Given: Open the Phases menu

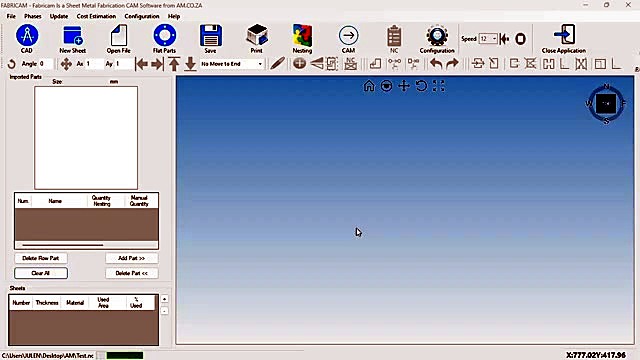Looking at the screenshot, I should [33, 16].
